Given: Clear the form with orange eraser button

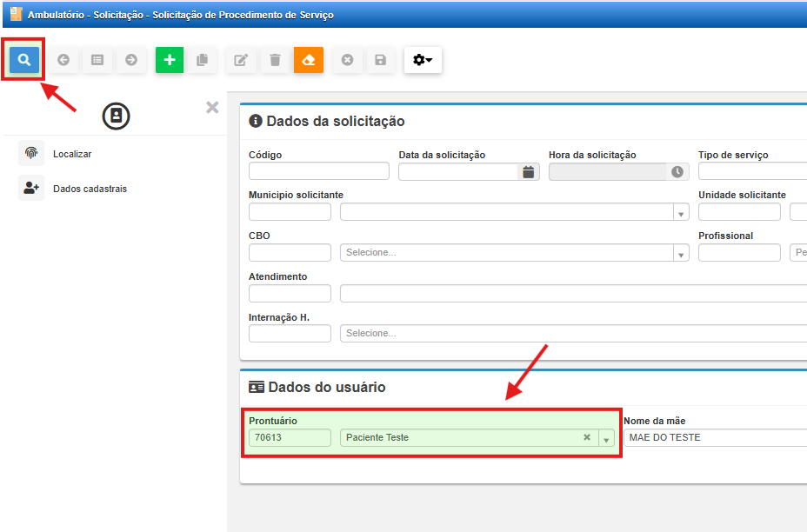Looking at the screenshot, I should [x=309, y=60].
